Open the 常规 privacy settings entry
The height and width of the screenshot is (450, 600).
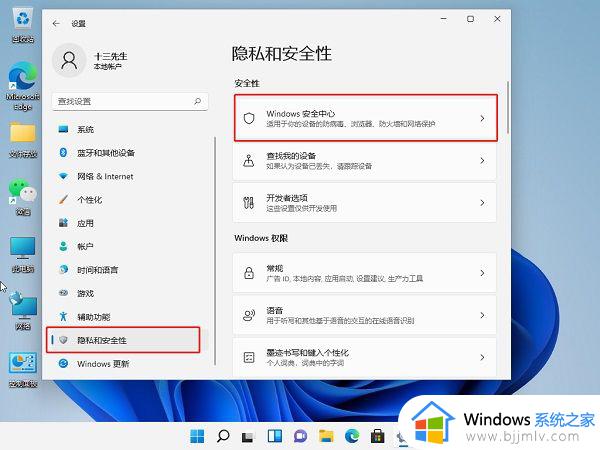click(x=364, y=273)
